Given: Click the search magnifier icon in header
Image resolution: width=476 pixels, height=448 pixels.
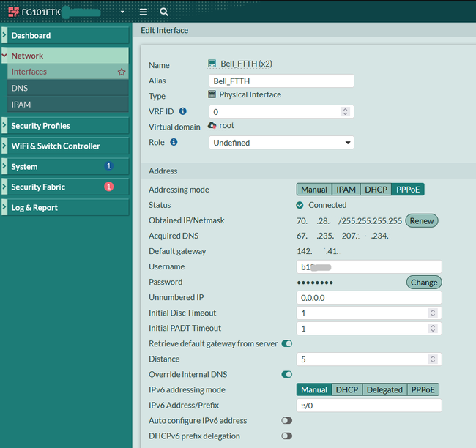Looking at the screenshot, I should coord(164,12).
